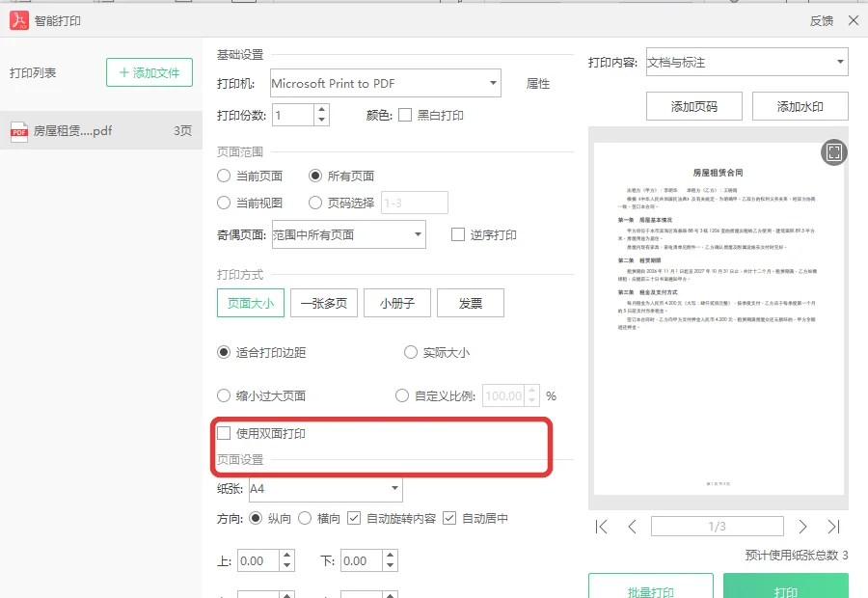Viewport: 868px width, 598px height.
Task: Click the 添加文件 button
Action: click(149, 72)
